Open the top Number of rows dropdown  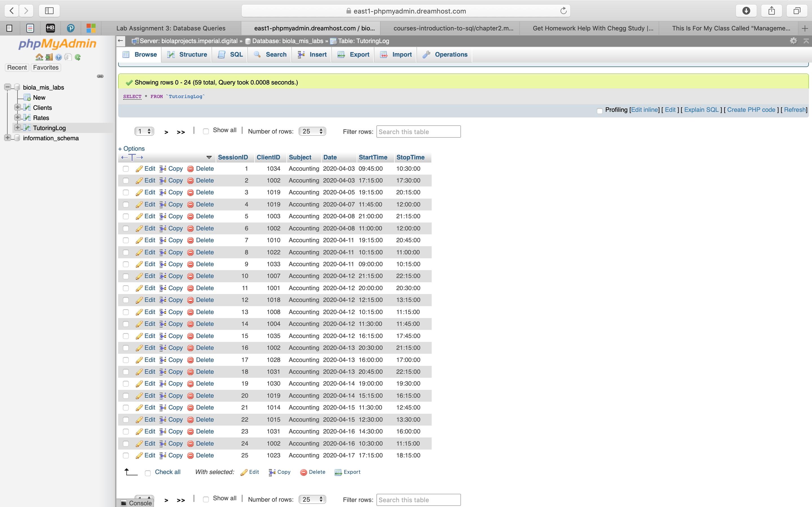click(x=312, y=131)
